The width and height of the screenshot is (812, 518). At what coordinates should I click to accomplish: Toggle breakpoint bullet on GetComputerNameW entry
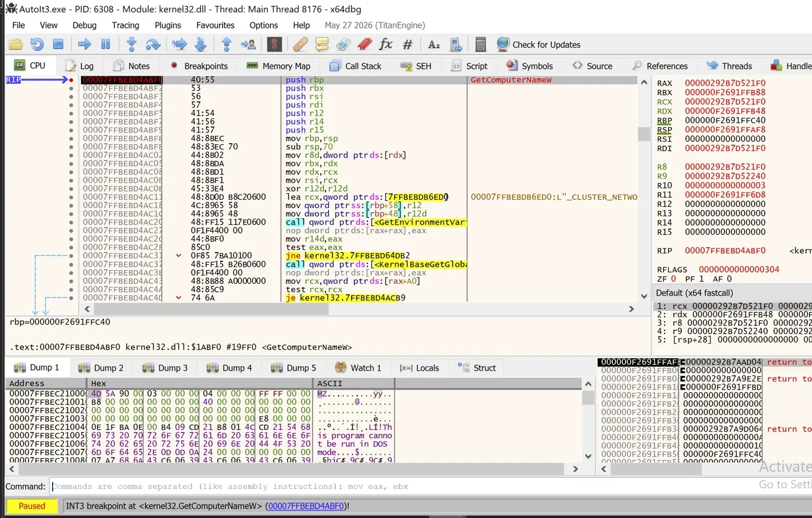tap(72, 80)
